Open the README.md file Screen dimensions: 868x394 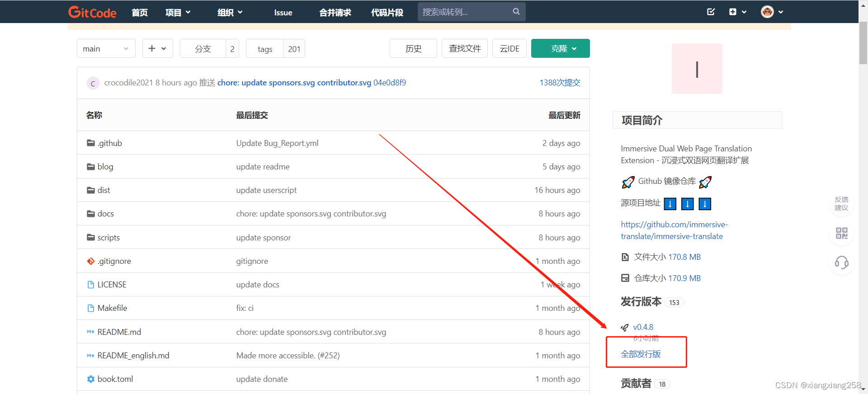[119, 332]
